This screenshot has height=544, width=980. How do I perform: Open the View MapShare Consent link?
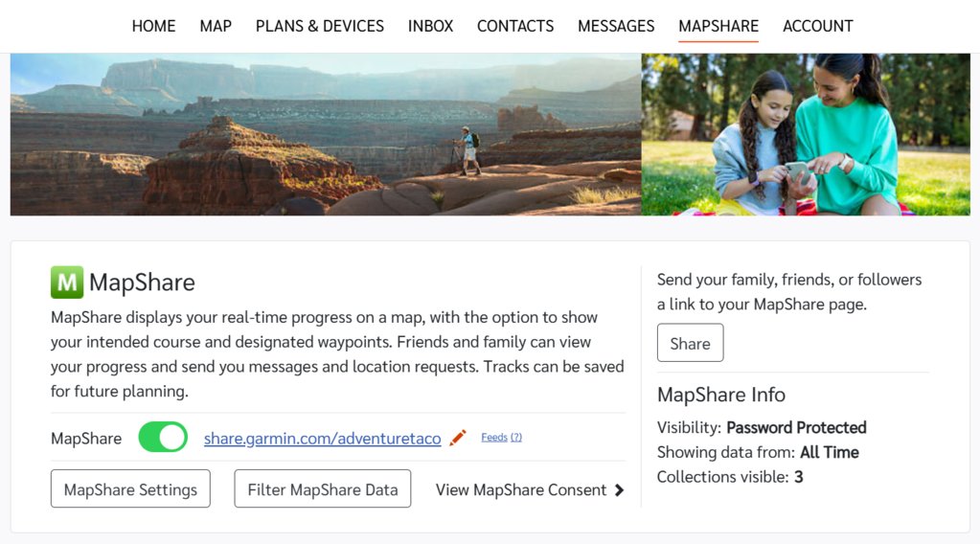click(521, 490)
